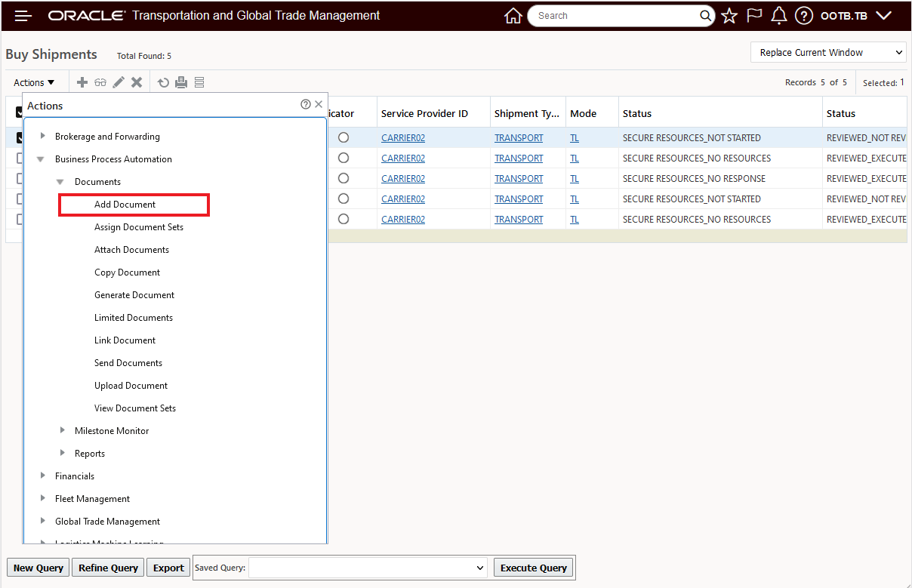Open TL link in NO RESPONSE row

click(575, 179)
